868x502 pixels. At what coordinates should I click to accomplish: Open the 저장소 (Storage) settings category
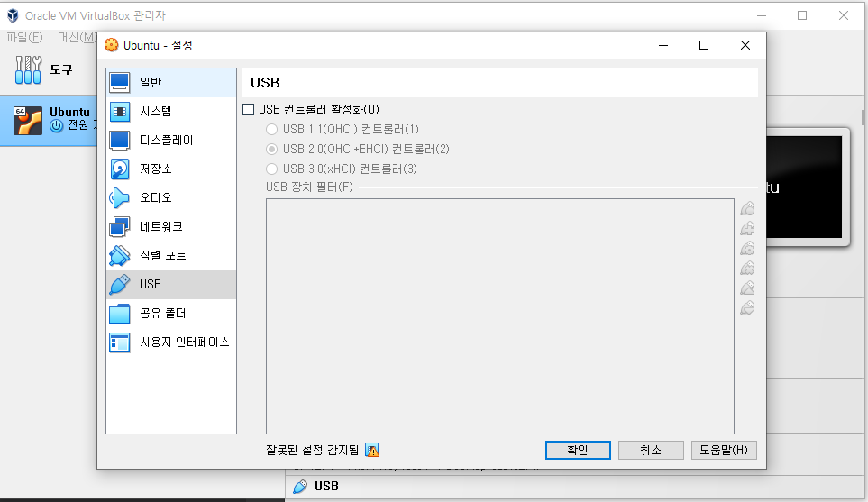pyautogui.click(x=171, y=169)
